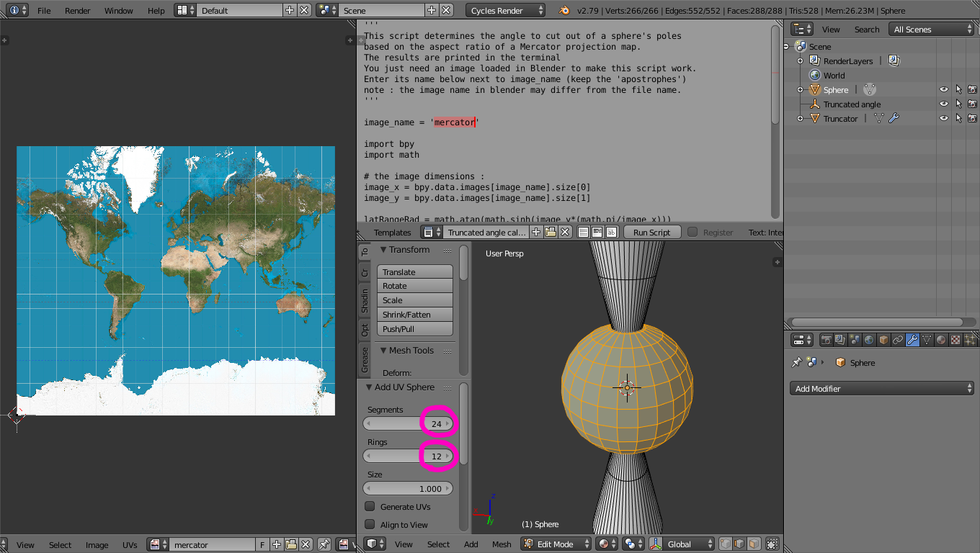
Task: Open the Templates menu in text editor
Action: click(393, 233)
